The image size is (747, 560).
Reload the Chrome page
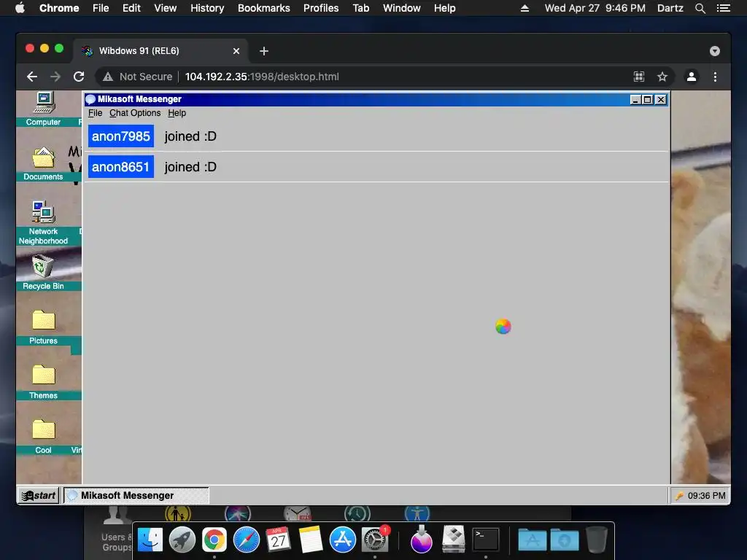point(79,77)
